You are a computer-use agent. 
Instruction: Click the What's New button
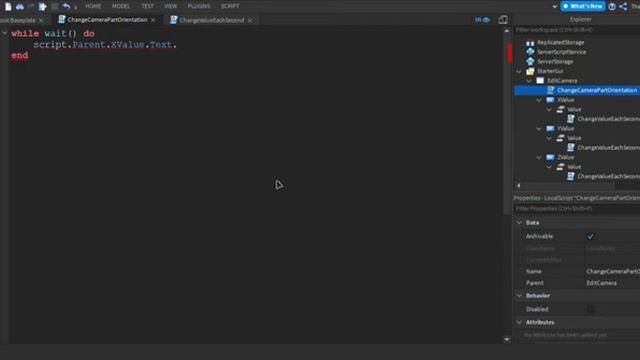pos(583,6)
